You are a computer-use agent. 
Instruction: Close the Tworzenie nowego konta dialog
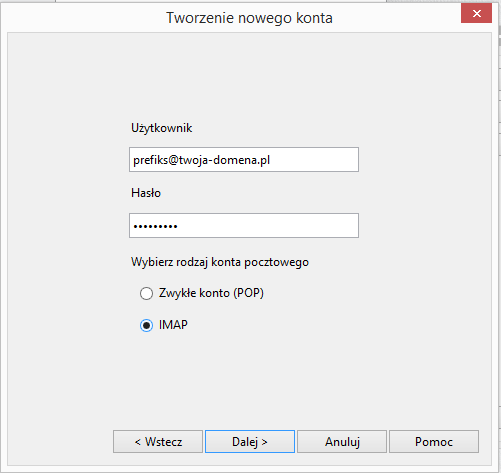pos(476,13)
